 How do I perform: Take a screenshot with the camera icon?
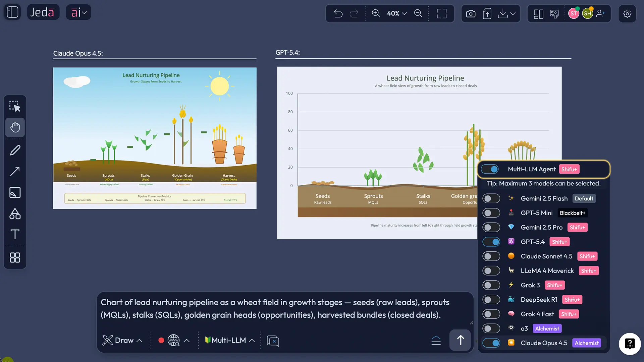point(471,13)
